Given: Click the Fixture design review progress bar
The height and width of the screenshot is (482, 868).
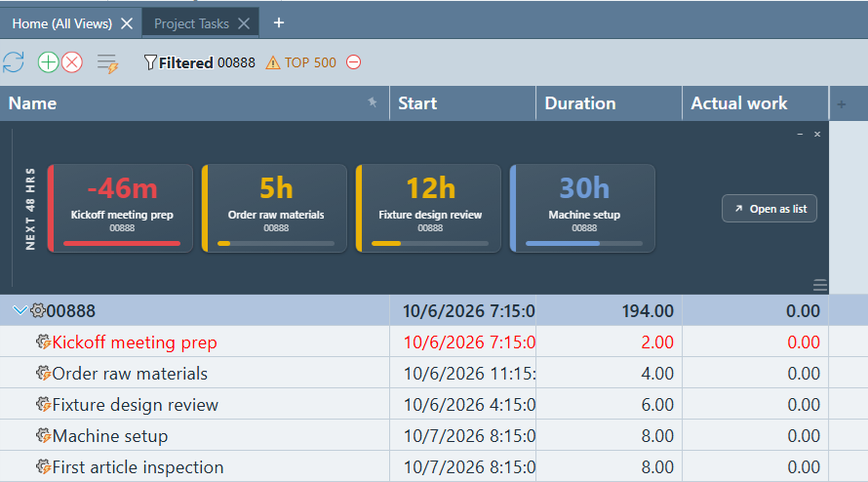Looking at the screenshot, I should point(430,243).
